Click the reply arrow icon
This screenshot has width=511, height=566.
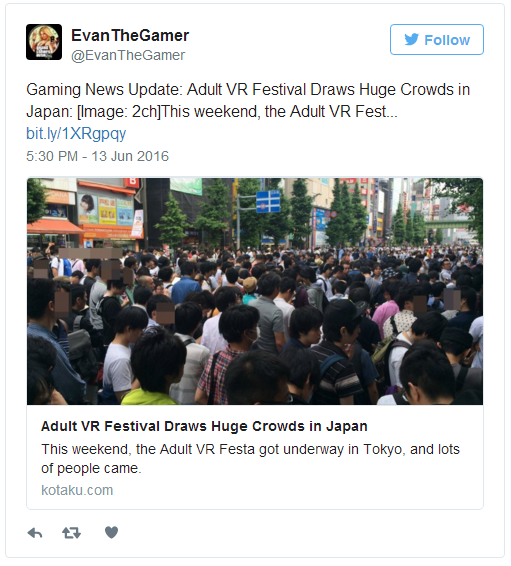(35, 533)
